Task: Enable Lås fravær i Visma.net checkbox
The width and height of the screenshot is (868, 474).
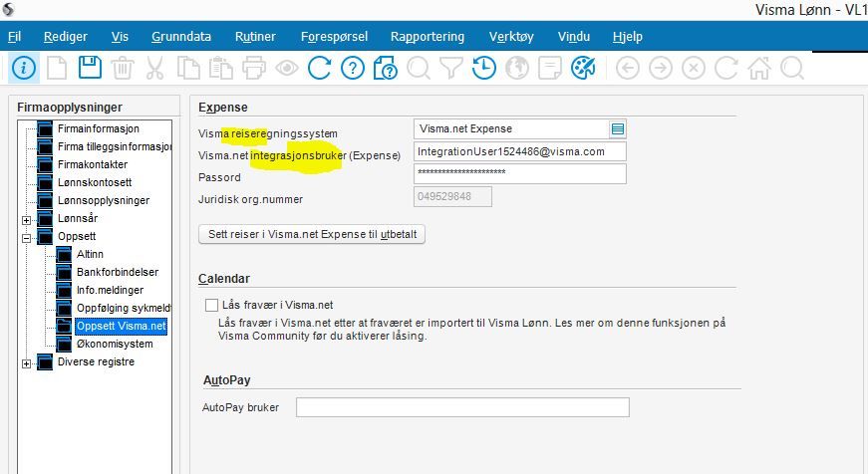Action: click(x=211, y=305)
